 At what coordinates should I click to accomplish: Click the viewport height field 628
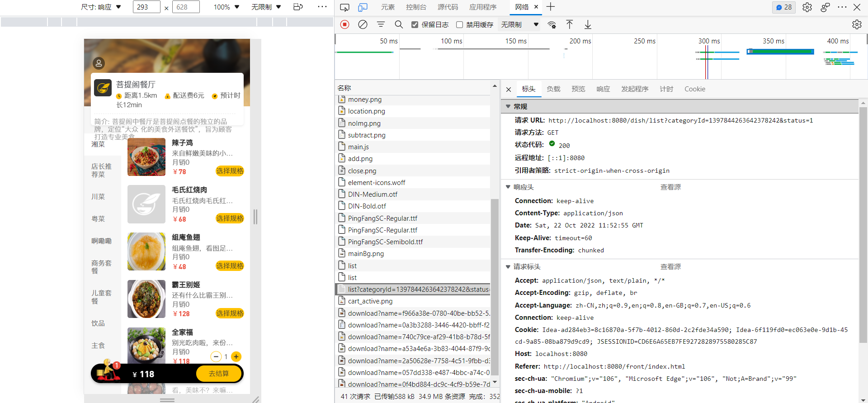click(185, 7)
